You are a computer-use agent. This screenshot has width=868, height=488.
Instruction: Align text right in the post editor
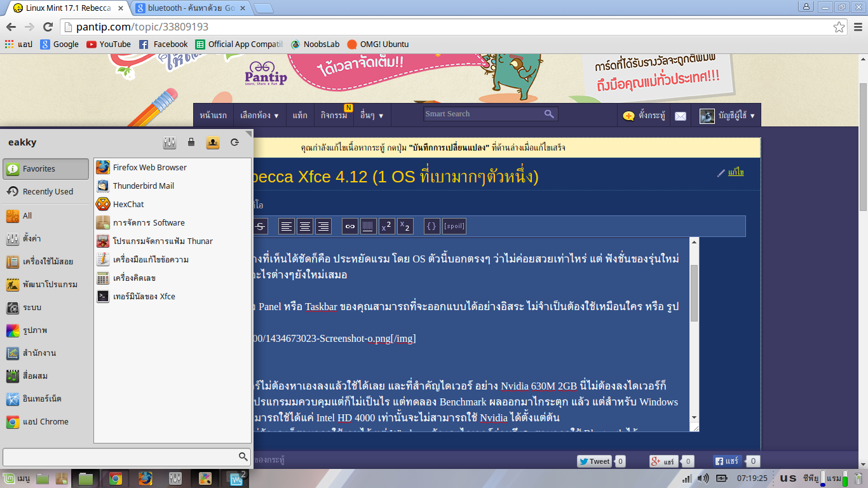coord(324,226)
